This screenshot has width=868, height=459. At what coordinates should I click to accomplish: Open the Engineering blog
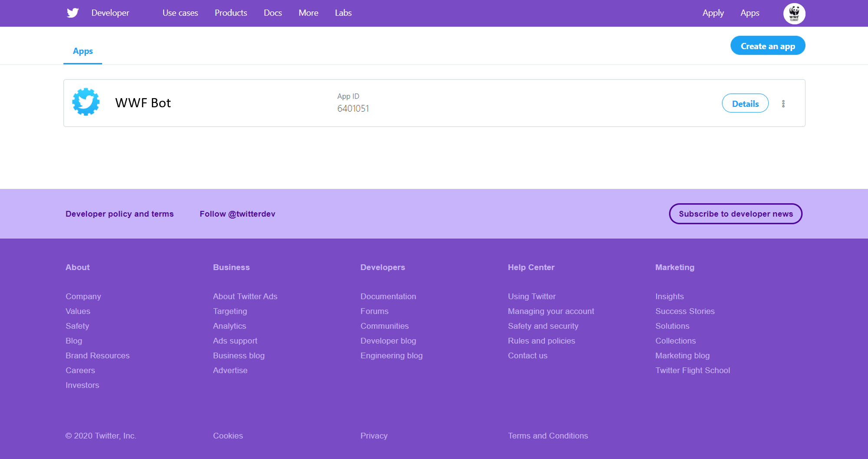pos(391,356)
